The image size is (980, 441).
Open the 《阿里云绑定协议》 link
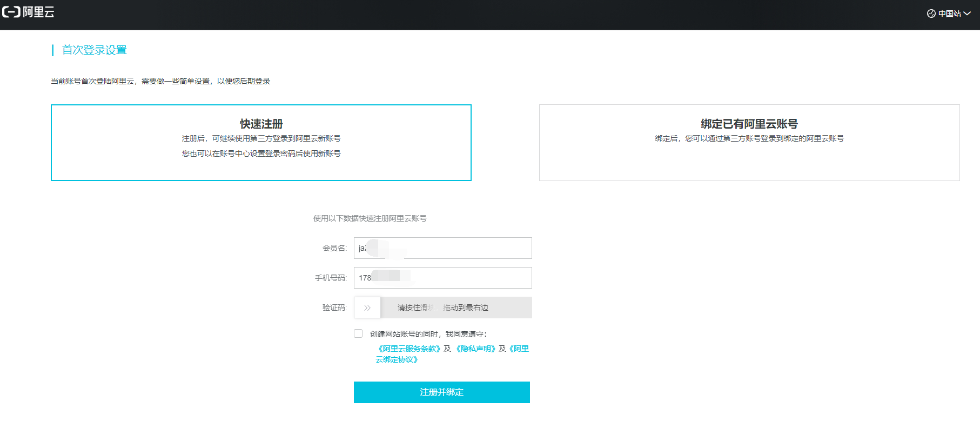click(453, 354)
